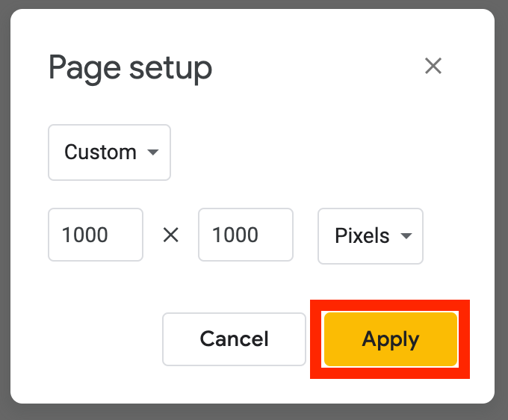Click the dimmed background outside the dialog

point(502,224)
